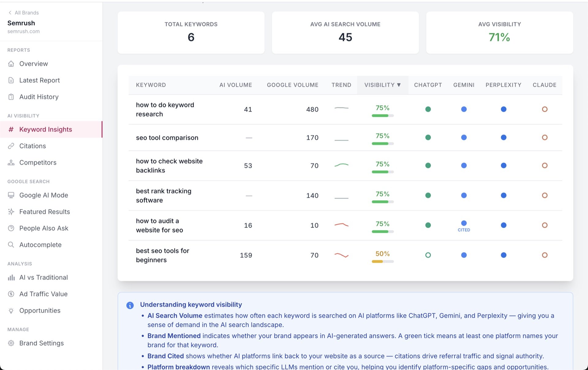
Task: Click the Opportunities lightbulb icon
Action: [11, 311]
